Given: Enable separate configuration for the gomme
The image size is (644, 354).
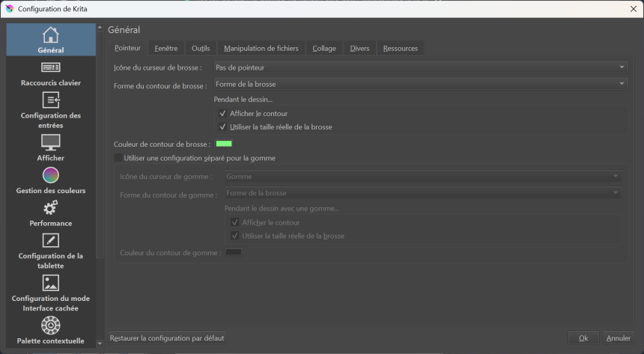Looking at the screenshot, I should (118, 159).
